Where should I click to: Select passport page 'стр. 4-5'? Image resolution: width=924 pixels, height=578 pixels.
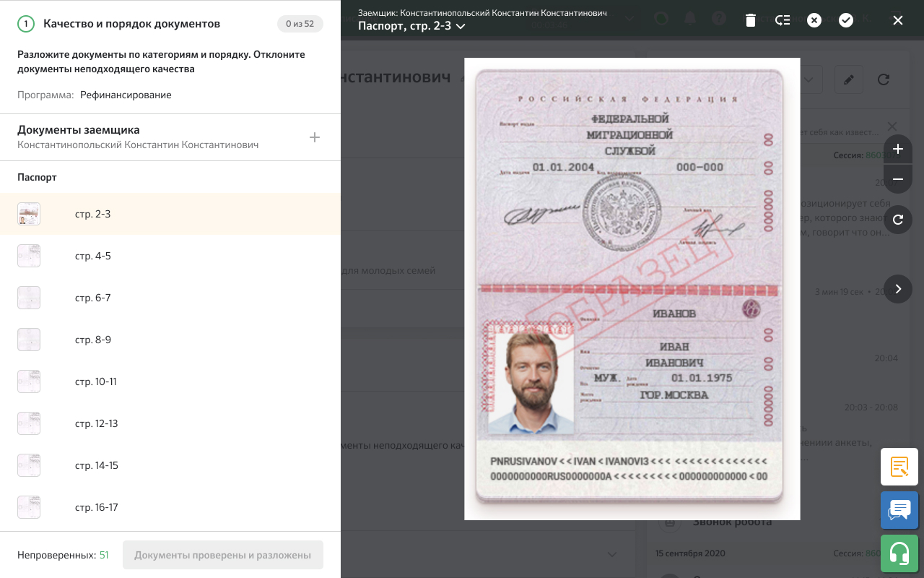coord(170,256)
